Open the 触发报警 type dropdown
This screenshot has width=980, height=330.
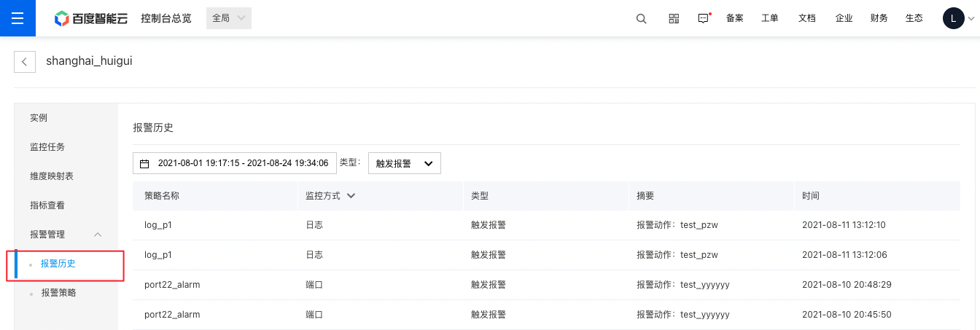[405, 163]
